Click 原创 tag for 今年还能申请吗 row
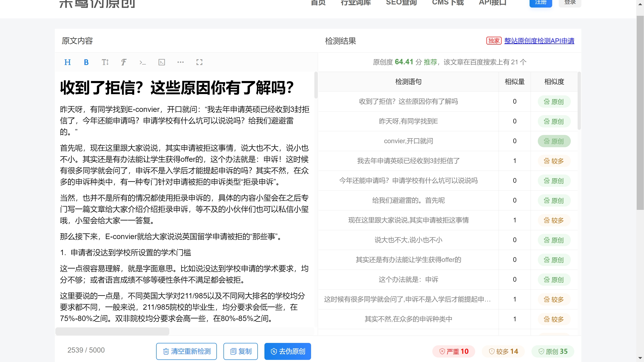This screenshot has height=362, width=644. click(554, 180)
